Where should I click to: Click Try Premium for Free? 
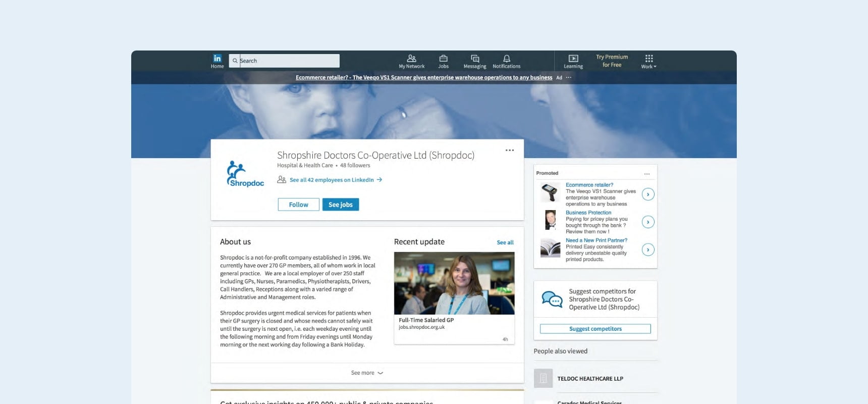(612, 61)
